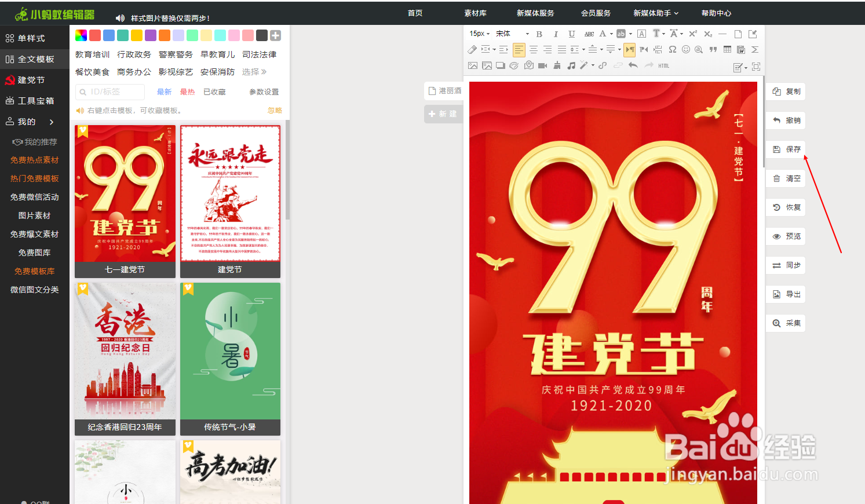Toggle strikethrough (ABC) formatting
Image resolution: width=865 pixels, height=504 pixels.
click(589, 34)
